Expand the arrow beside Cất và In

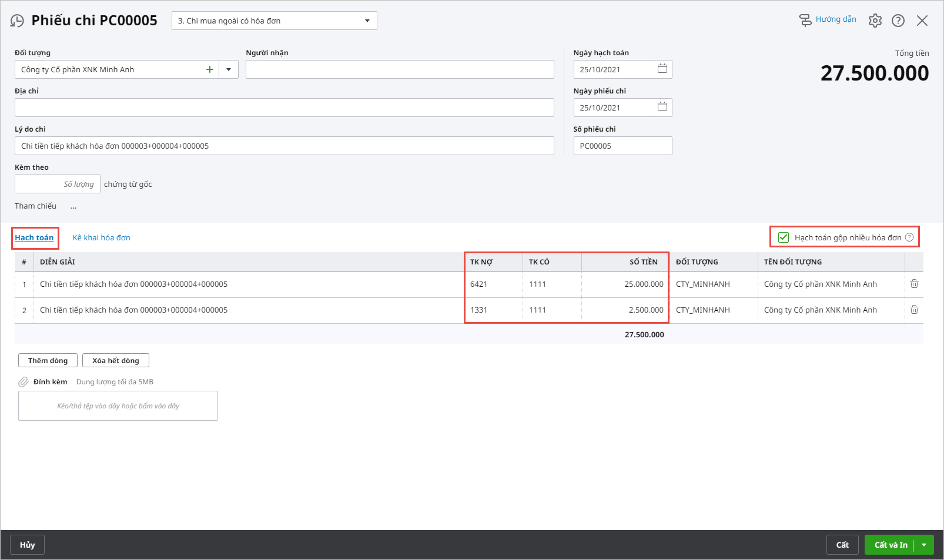924,545
